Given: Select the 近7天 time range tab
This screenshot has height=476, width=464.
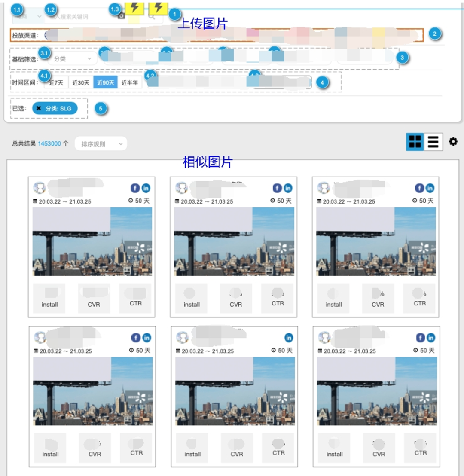Looking at the screenshot, I should click(56, 82).
